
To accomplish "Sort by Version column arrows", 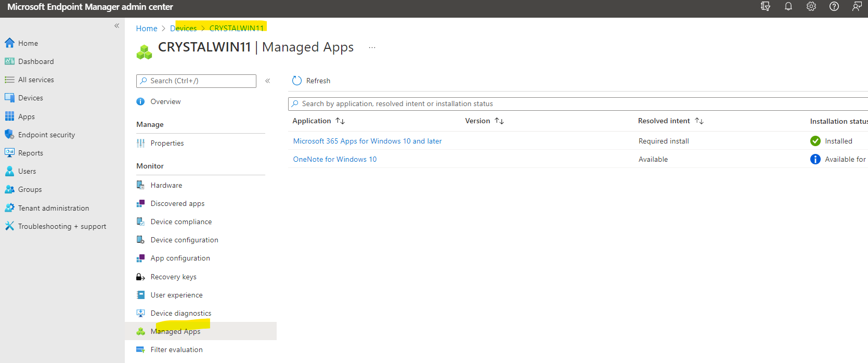I will [x=499, y=121].
